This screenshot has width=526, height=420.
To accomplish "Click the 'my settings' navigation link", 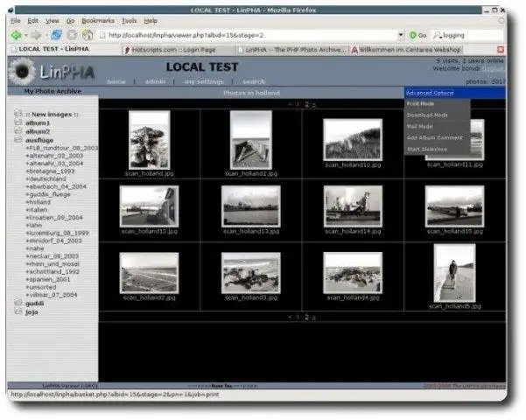I will 202,81.
